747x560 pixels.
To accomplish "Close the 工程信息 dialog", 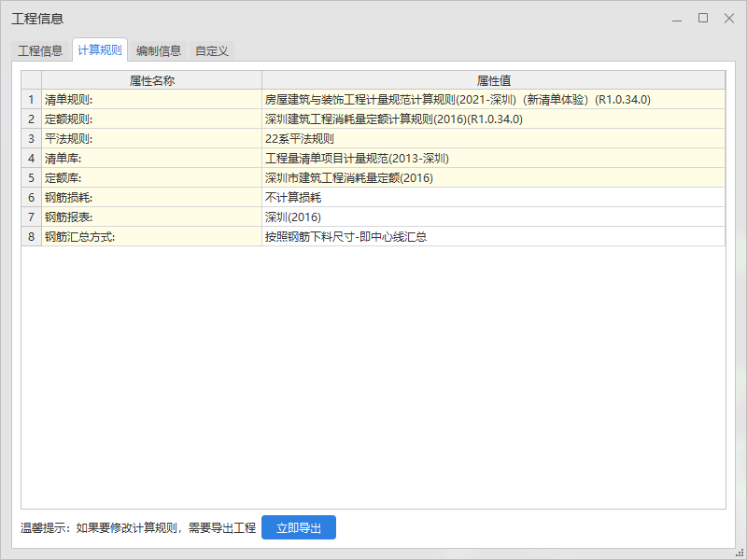I will 729,19.
